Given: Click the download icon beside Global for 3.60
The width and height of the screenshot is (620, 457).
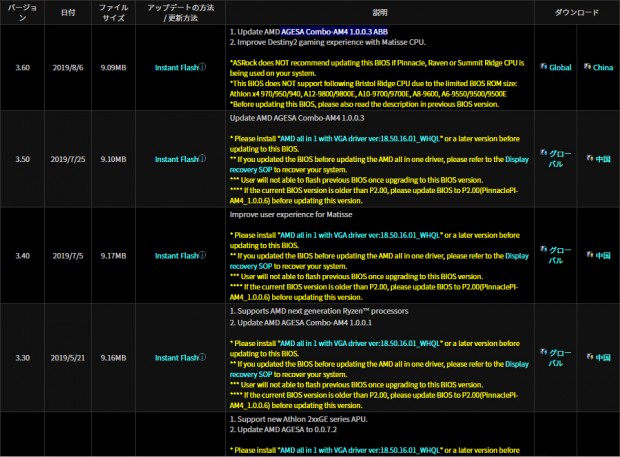Looking at the screenshot, I should click(x=544, y=66).
